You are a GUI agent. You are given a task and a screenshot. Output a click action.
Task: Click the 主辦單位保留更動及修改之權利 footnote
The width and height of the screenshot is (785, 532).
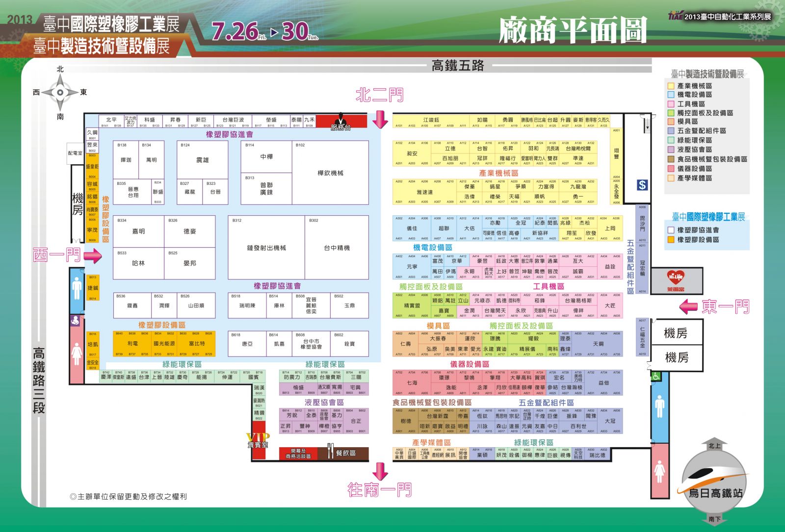(x=128, y=497)
